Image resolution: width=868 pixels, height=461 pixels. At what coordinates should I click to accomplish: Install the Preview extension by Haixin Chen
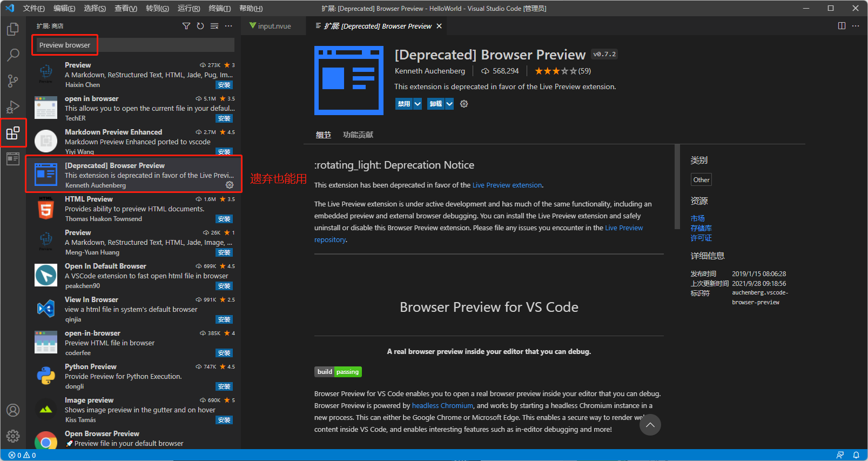224,85
